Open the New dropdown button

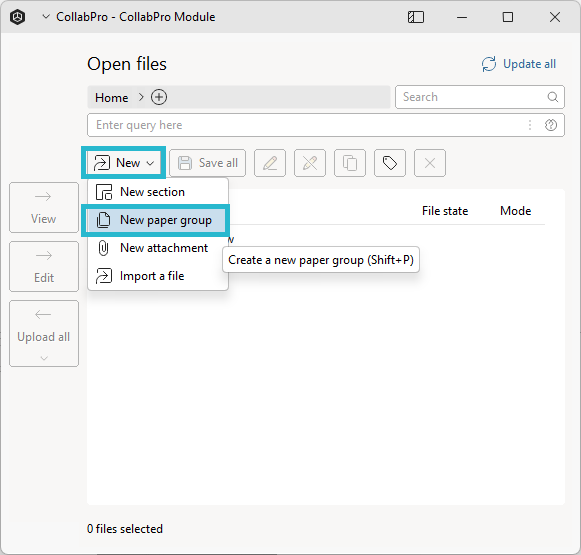click(123, 163)
